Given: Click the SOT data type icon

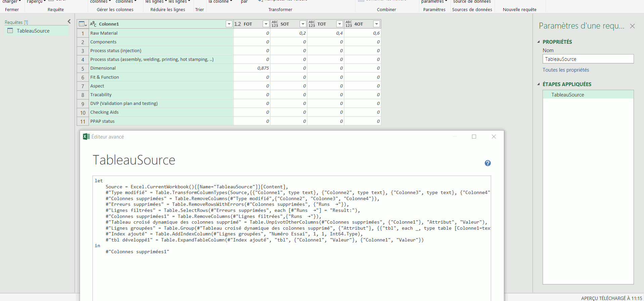Looking at the screenshot, I should [x=275, y=24].
